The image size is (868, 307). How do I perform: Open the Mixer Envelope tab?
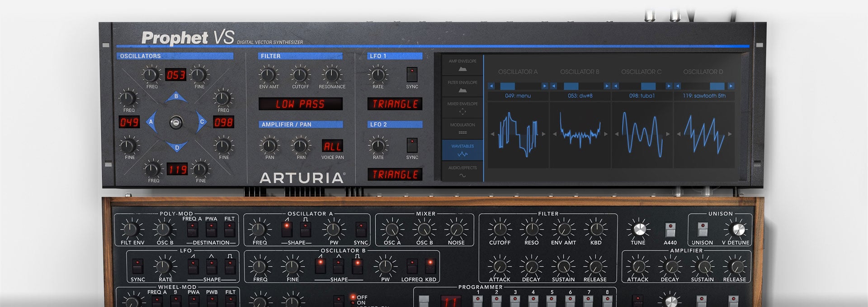point(462,107)
